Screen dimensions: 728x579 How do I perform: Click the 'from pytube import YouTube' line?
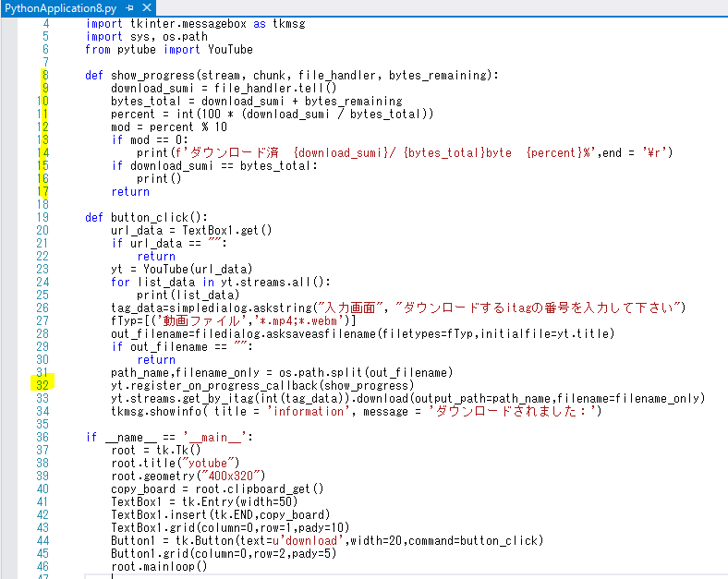[x=168, y=50]
